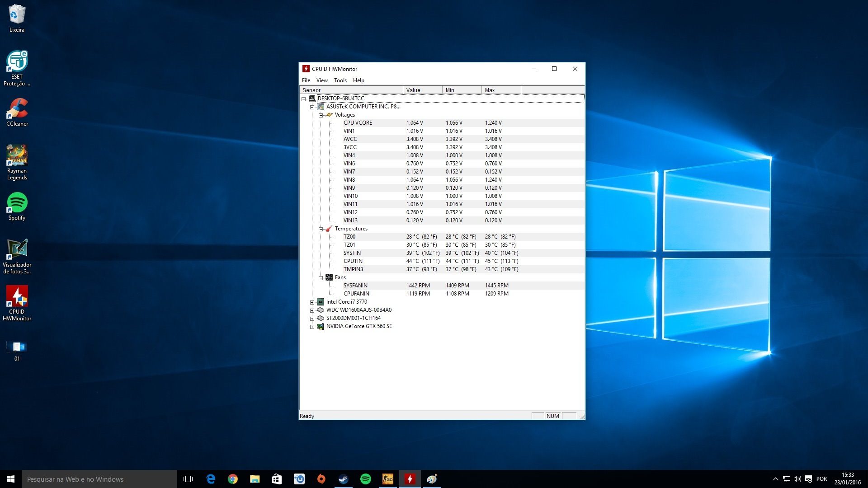The width and height of the screenshot is (868, 488).
Task: Expand the Intel Core i7 3770 node
Action: (312, 302)
